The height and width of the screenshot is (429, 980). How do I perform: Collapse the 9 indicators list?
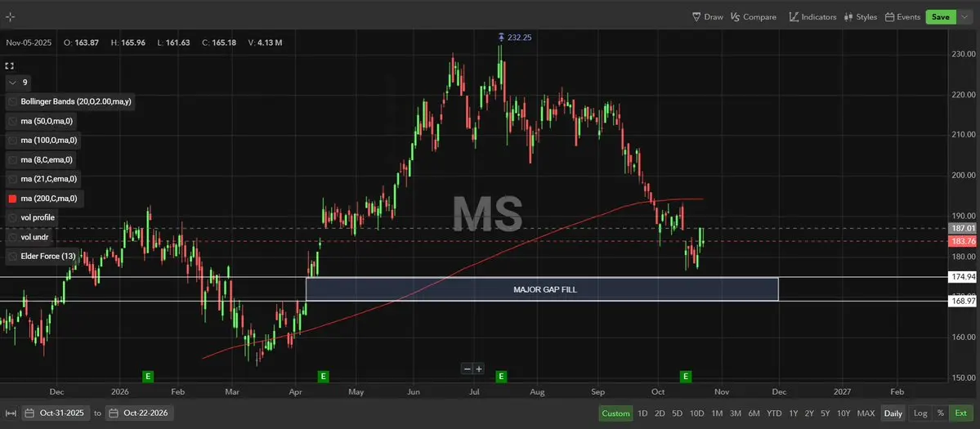click(x=13, y=82)
